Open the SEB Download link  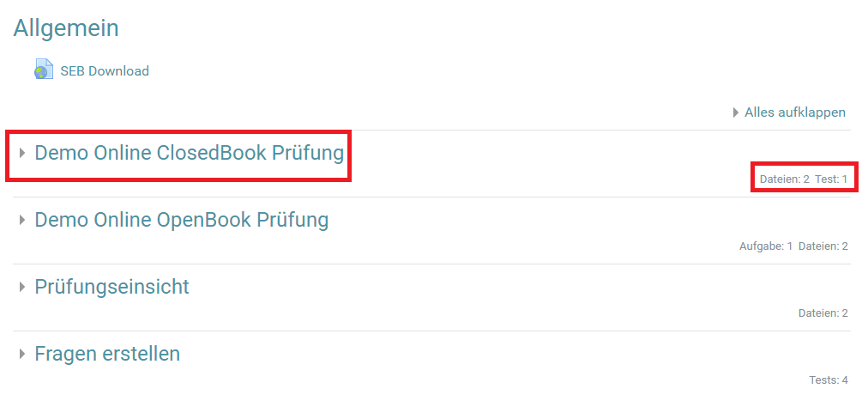pos(105,71)
